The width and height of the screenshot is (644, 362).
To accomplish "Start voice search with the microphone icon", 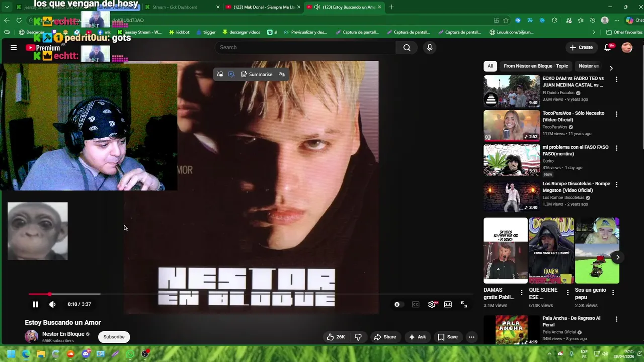I will point(429,47).
